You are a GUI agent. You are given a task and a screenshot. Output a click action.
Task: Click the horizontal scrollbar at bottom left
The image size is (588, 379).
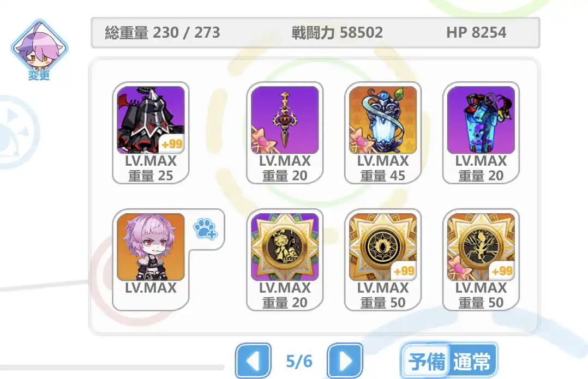pos(112,368)
